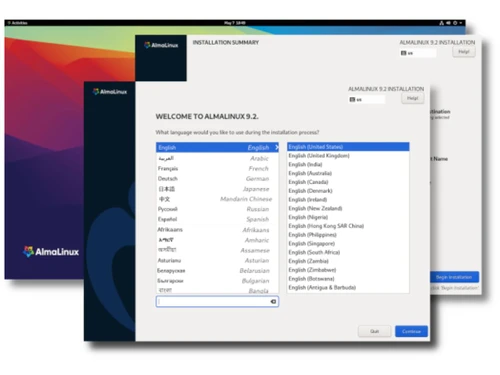The width and height of the screenshot is (500, 375).
Task: Select English (India) locale
Action: [x=348, y=164]
